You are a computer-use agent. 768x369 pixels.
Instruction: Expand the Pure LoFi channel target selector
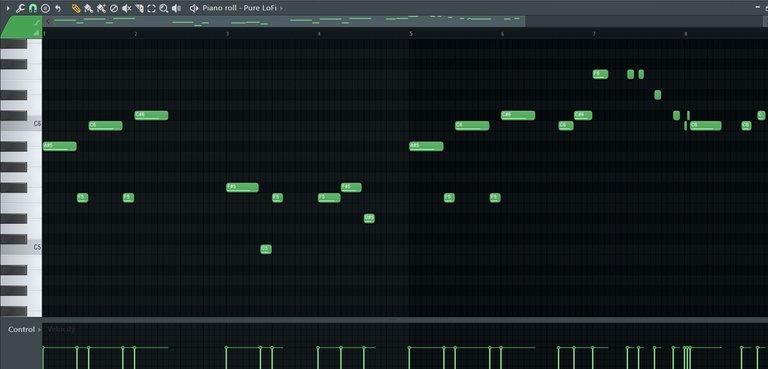(281, 8)
